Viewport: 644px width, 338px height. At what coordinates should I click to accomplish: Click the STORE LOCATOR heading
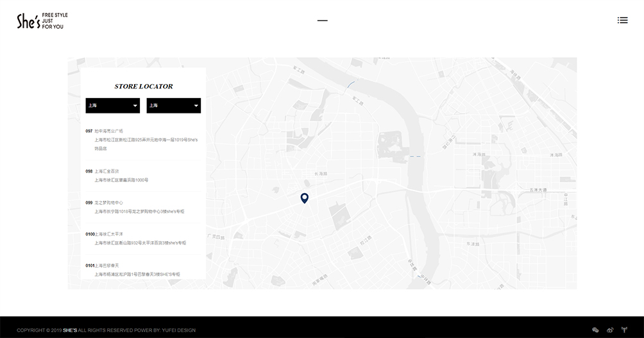[x=143, y=86]
